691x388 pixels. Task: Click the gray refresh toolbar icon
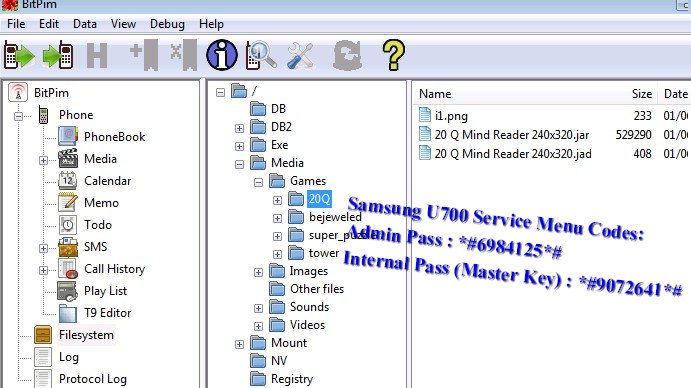pyautogui.click(x=347, y=56)
